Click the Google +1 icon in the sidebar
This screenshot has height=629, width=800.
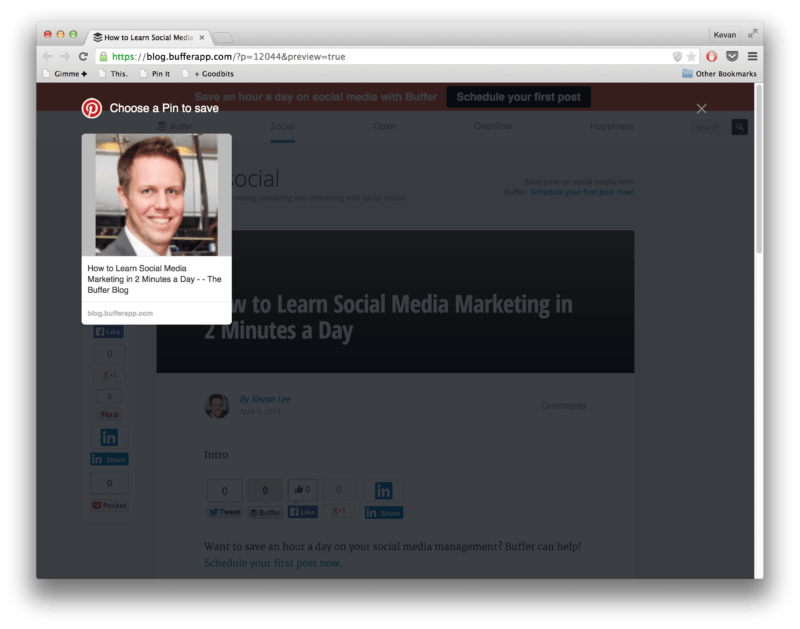(109, 375)
